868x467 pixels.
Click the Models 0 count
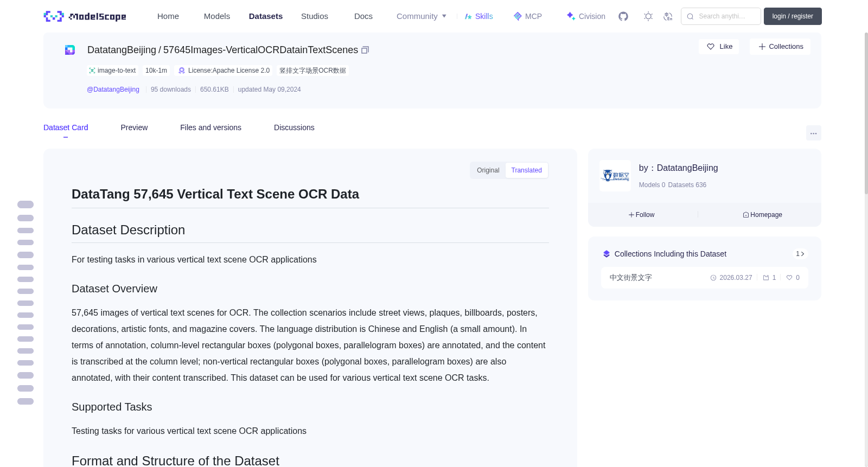coord(652,185)
